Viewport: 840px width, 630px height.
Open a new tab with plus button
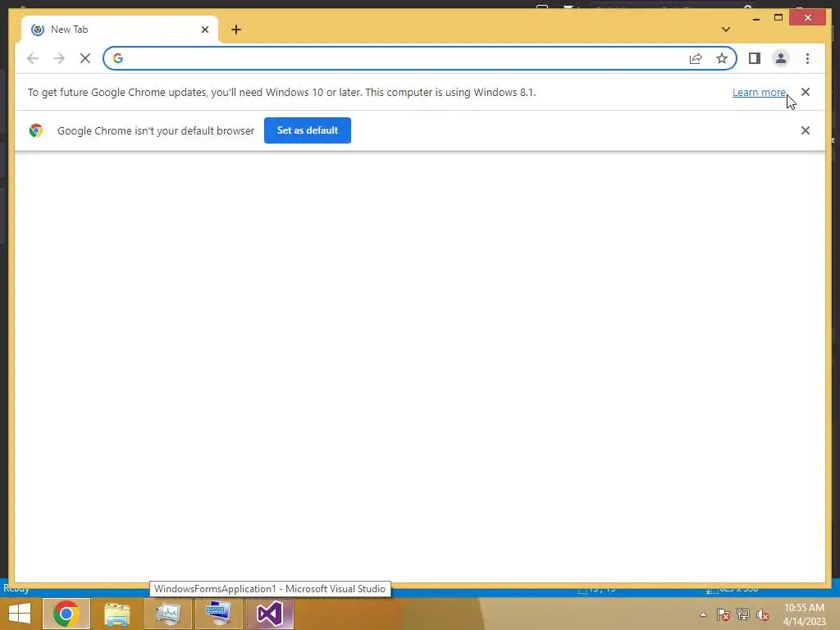pos(236,30)
